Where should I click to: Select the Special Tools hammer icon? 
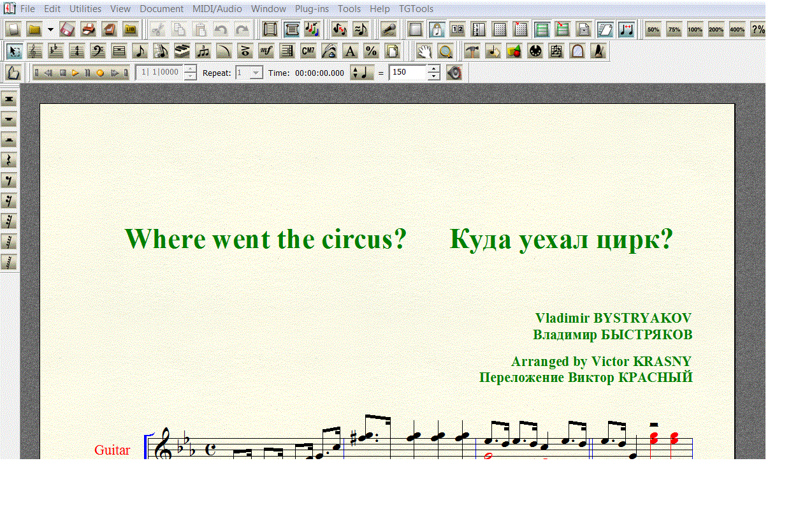472,51
